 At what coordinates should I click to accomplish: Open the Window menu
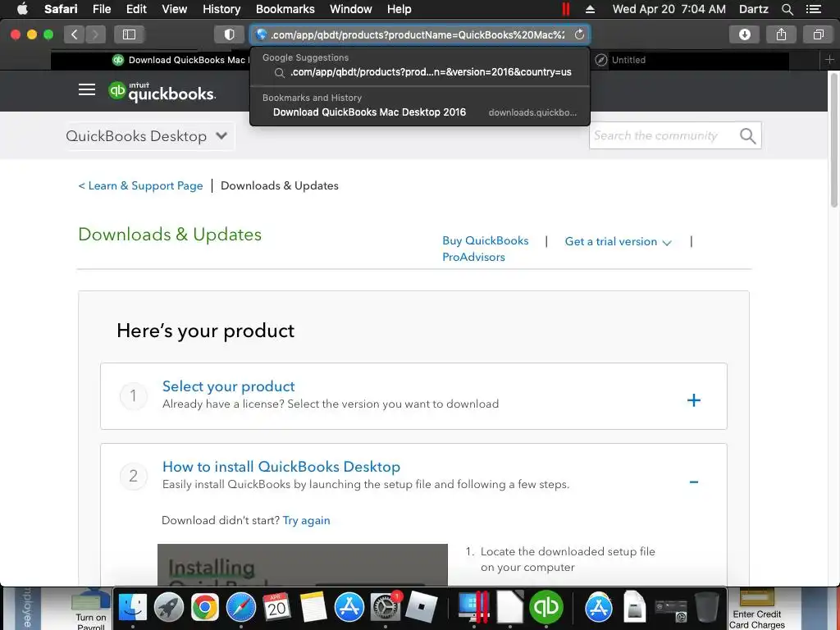pos(351,9)
